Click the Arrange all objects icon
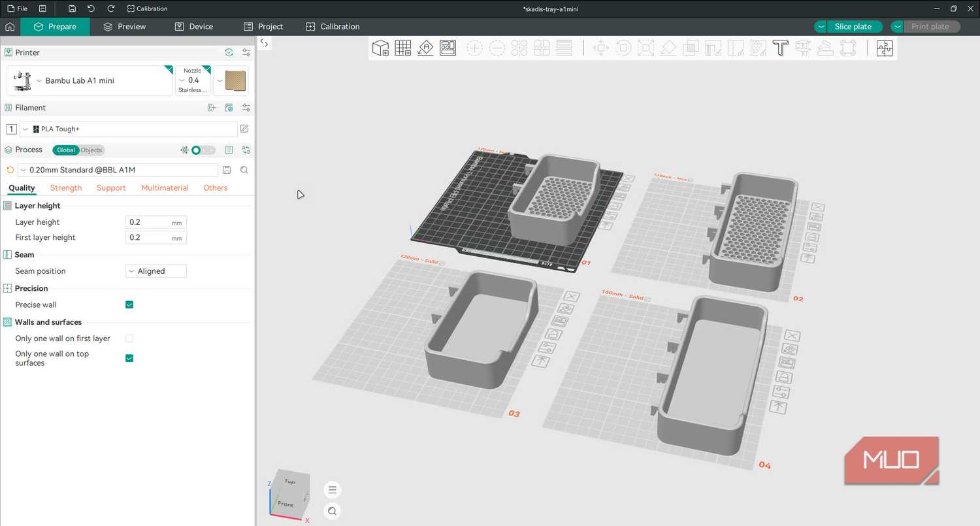980x526 pixels. click(448, 48)
